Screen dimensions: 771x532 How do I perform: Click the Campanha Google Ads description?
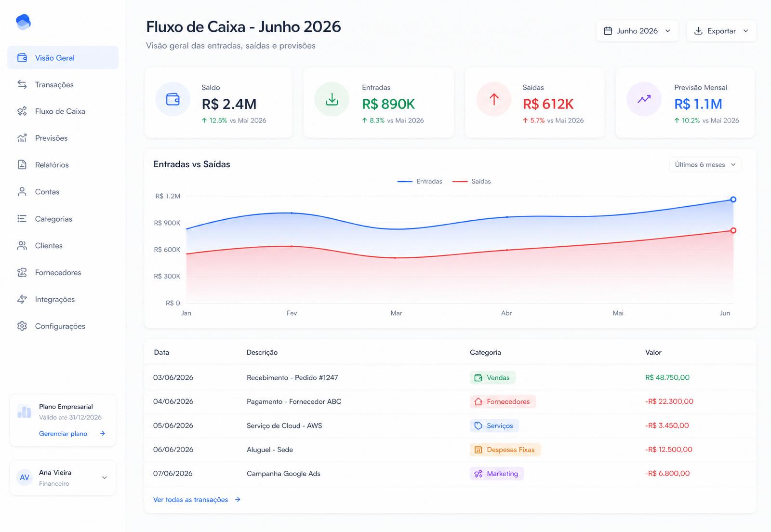[283, 474]
